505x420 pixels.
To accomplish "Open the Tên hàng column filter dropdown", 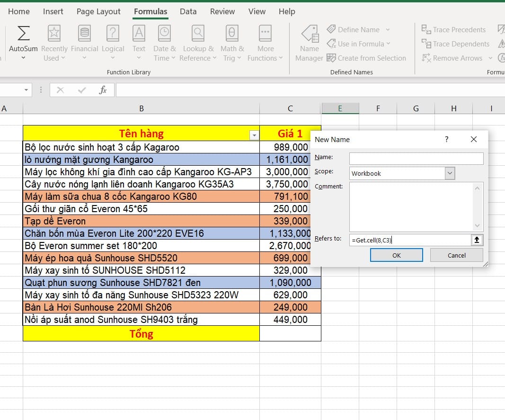I will click(x=254, y=135).
